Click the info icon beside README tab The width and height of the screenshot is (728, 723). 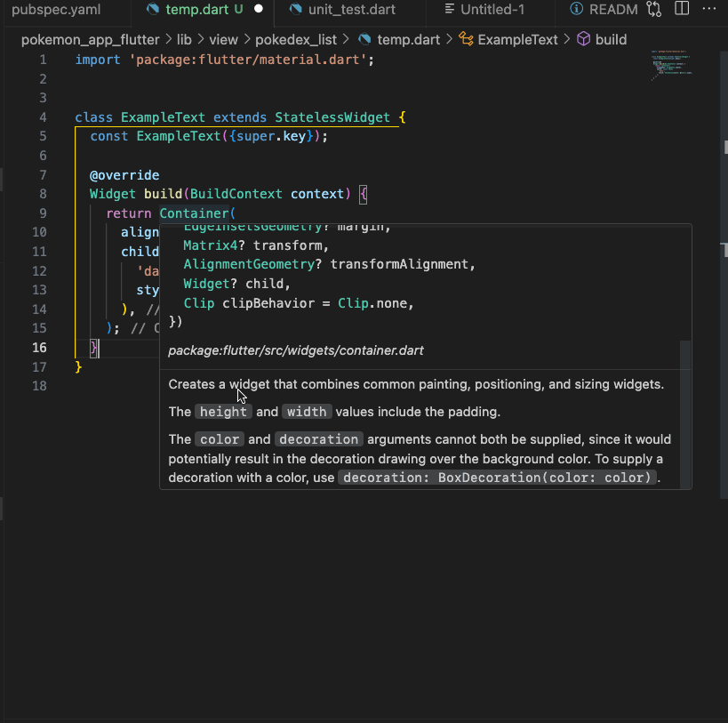tap(578, 9)
